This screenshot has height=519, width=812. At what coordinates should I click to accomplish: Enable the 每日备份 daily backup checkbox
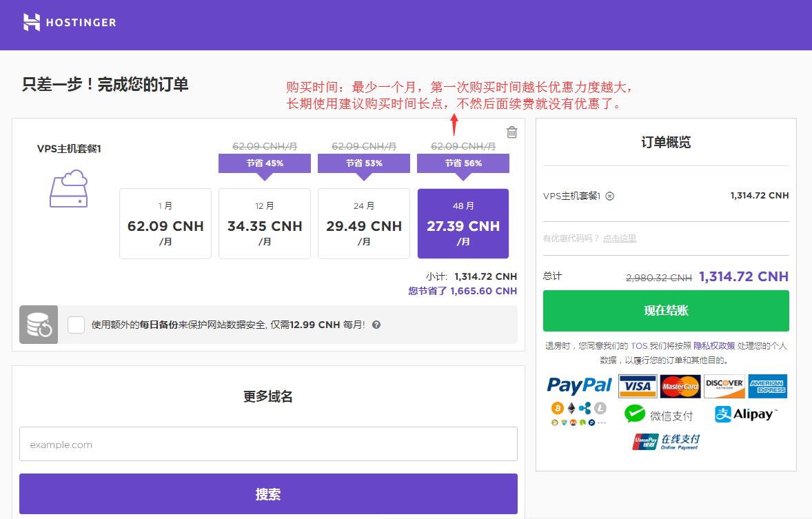(76, 325)
